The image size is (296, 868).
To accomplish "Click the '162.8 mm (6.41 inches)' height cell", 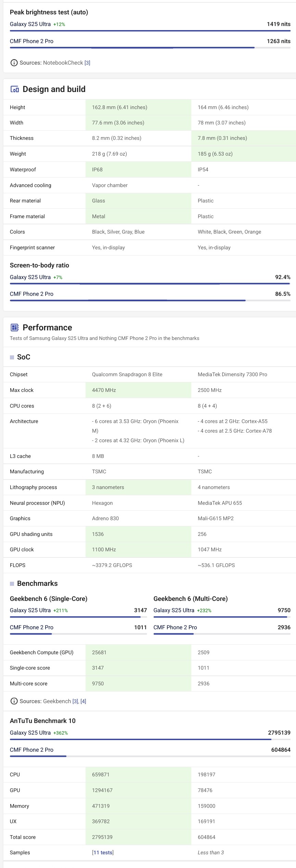I will tap(138, 107).
